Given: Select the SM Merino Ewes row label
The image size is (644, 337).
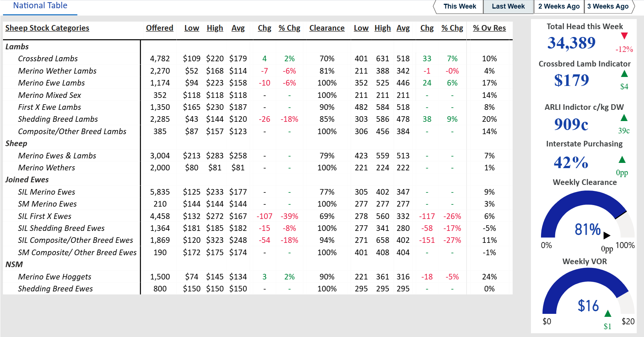Looking at the screenshot, I should (x=47, y=204).
